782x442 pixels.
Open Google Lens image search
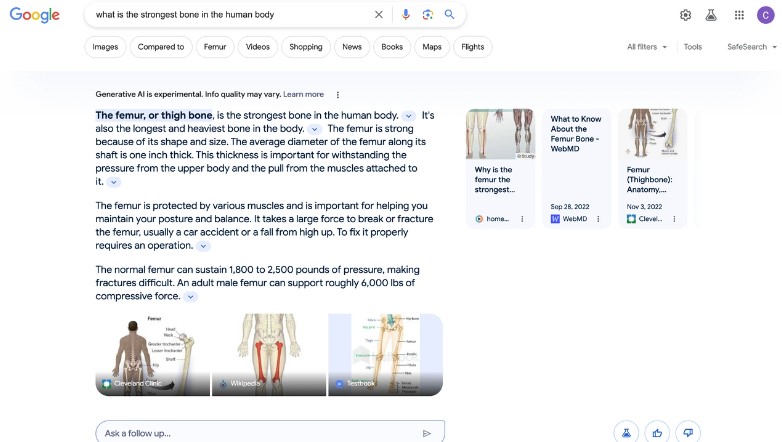click(427, 15)
